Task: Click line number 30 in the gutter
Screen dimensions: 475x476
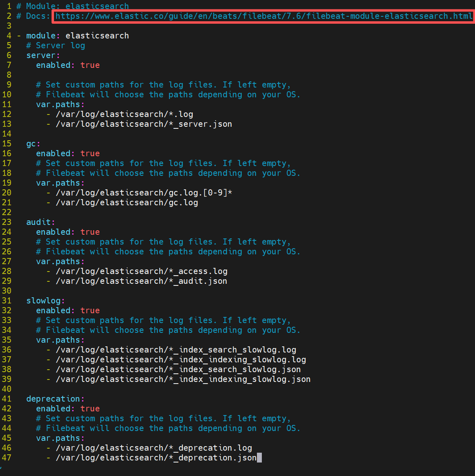Action: (7, 291)
